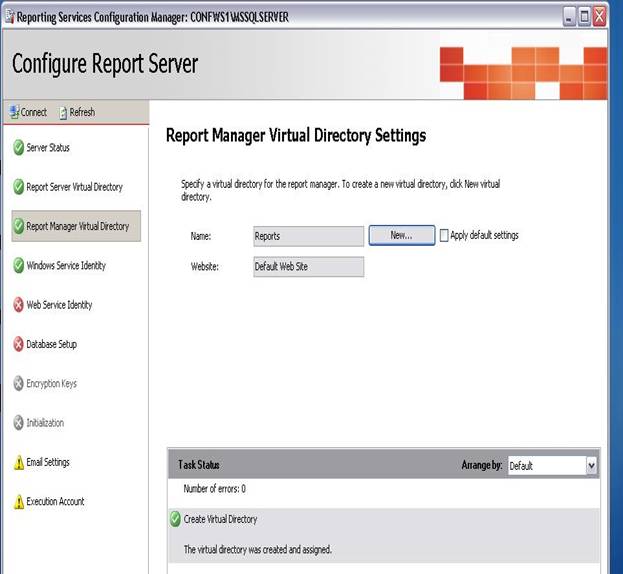
Task: Minimize the Reporting Services Configuration Manager window
Action: (569, 17)
